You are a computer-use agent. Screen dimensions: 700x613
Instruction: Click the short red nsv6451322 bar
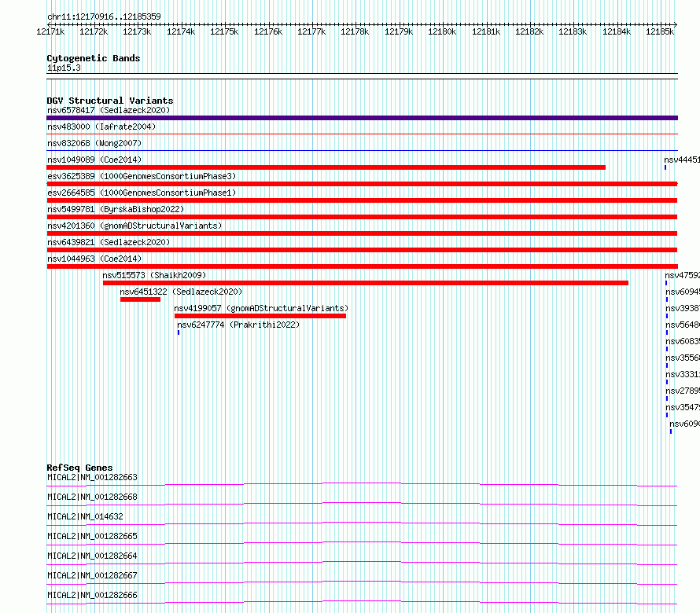(140, 299)
